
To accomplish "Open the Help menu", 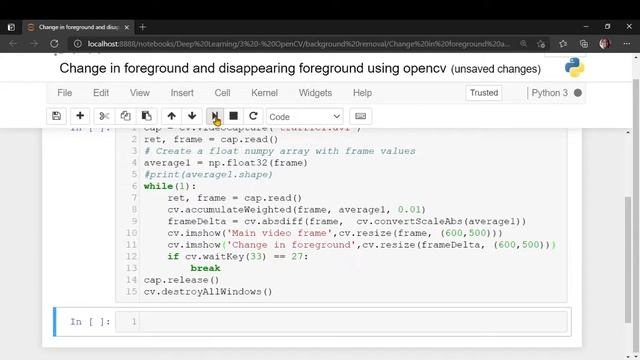I will (362, 93).
